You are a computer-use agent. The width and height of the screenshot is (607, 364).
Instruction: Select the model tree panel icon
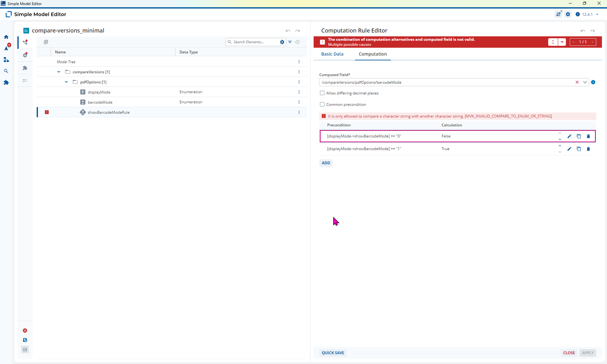(x=25, y=42)
